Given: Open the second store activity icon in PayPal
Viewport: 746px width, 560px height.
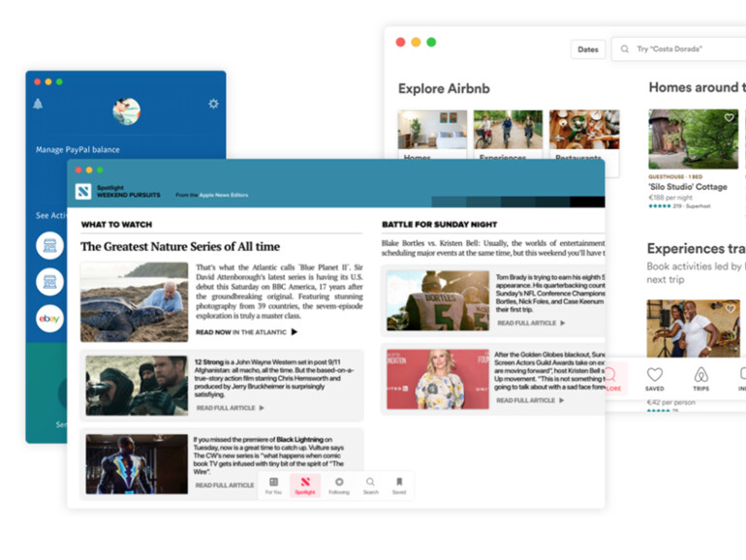Looking at the screenshot, I should coord(49,282).
